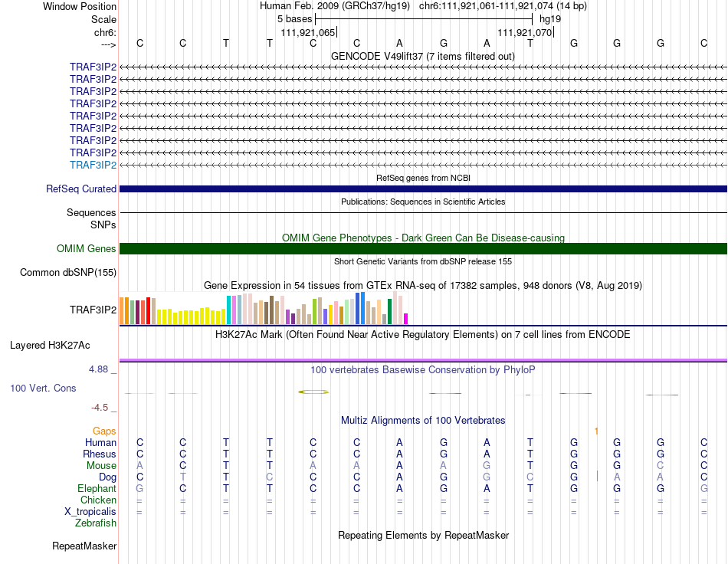Viewport: 728px width, 564px height.
Task: Click the black Sequences track line
Action: [423, 212]
